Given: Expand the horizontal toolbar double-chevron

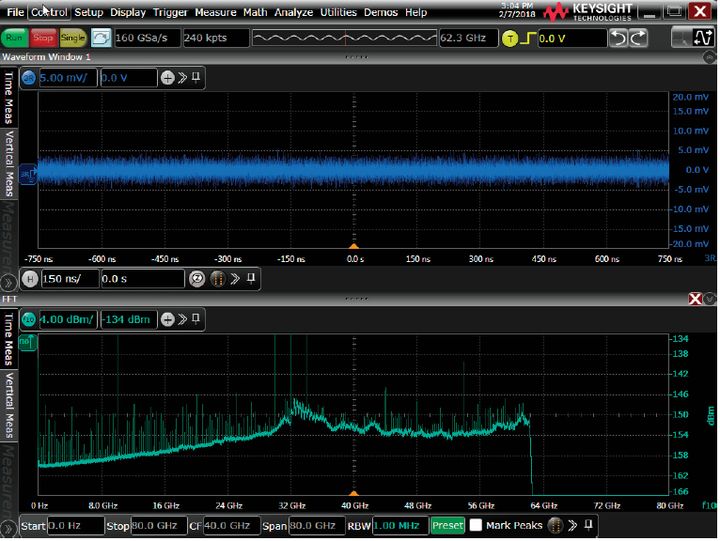Looking at the screenshot, I should (234, 279).
